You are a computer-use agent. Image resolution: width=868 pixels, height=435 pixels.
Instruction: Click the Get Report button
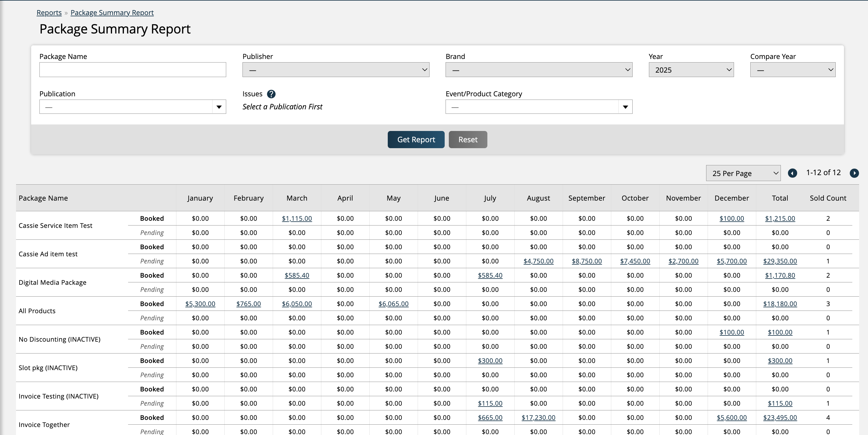click(x=416, y=139)
